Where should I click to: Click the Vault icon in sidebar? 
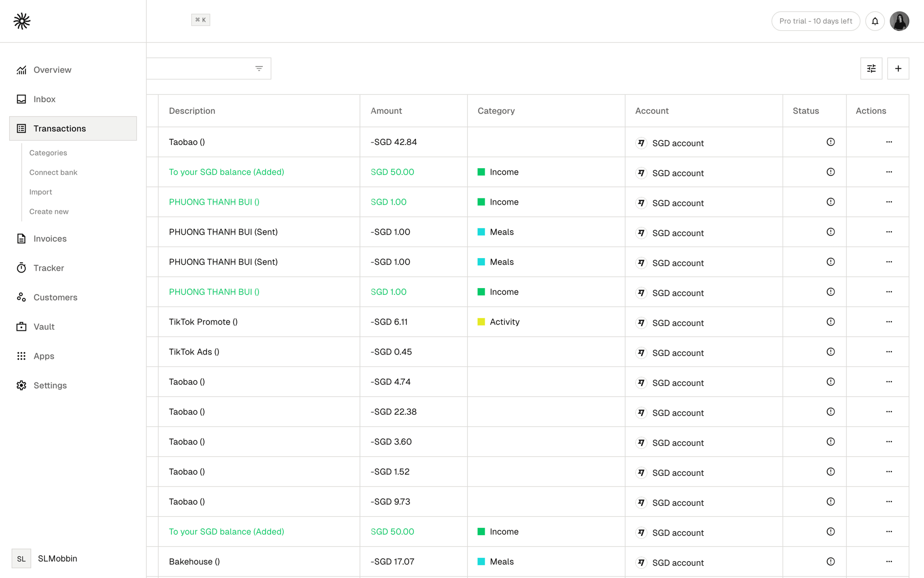21,327
